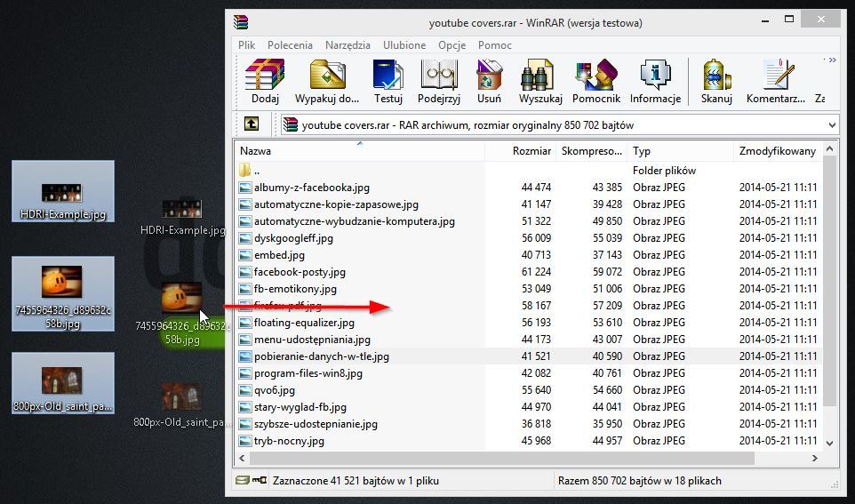This screenshot has width=855, height=504.
Task: Sort by Zmodyfikowany column header
Action: pos(778,151)
